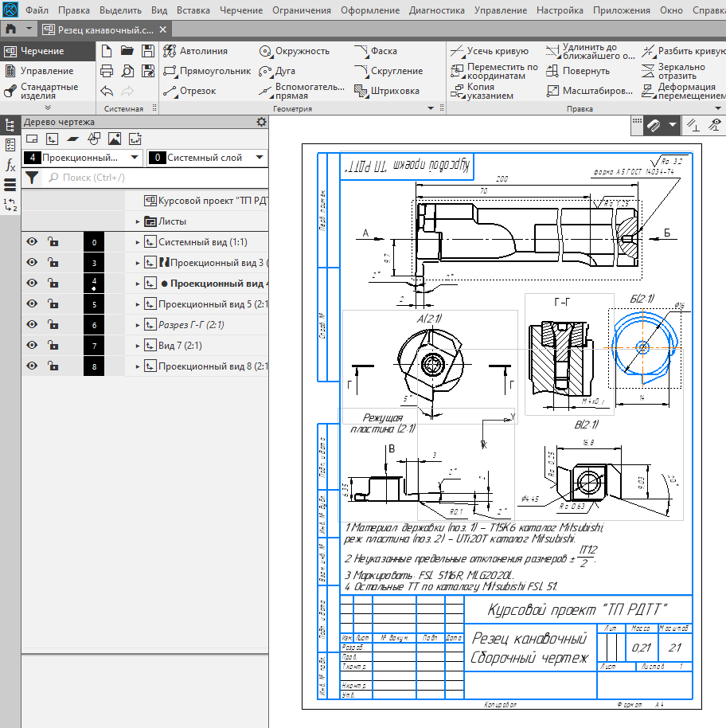Viewport: 726px width, 728px height.
Task: Open Стандартные изделия library
Action: (48, 91)
